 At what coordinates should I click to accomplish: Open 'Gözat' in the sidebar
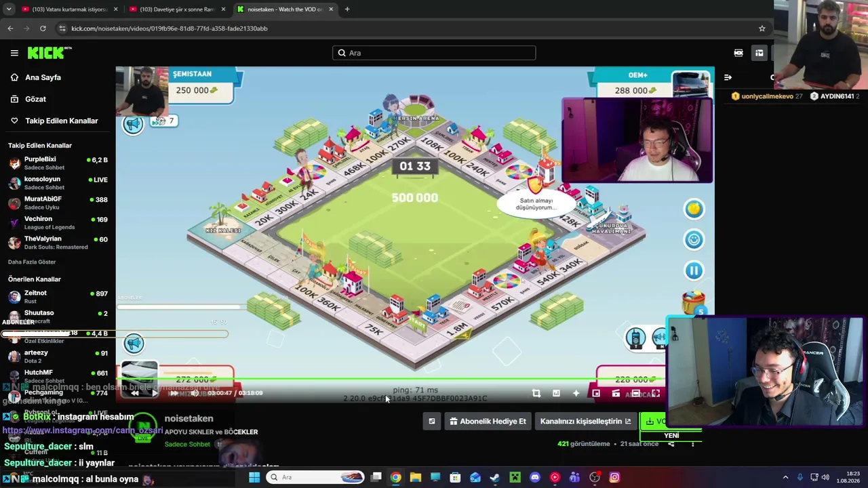click(35, 99)
